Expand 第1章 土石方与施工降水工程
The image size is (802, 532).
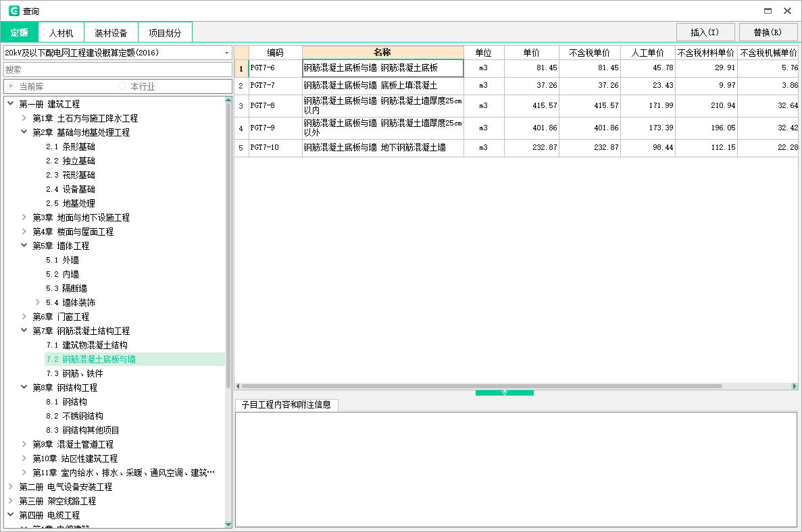tap(24, 118)
